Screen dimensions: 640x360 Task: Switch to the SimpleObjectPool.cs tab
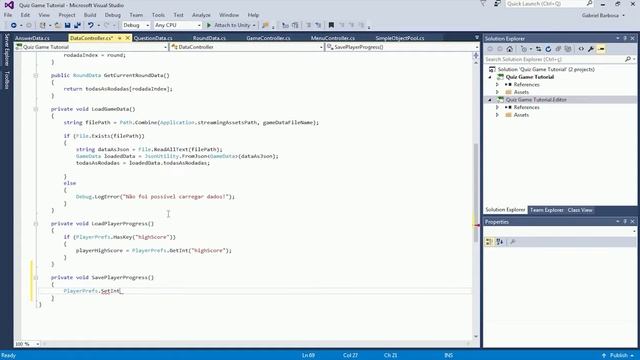pyautogui.click(x=400, y=38)
